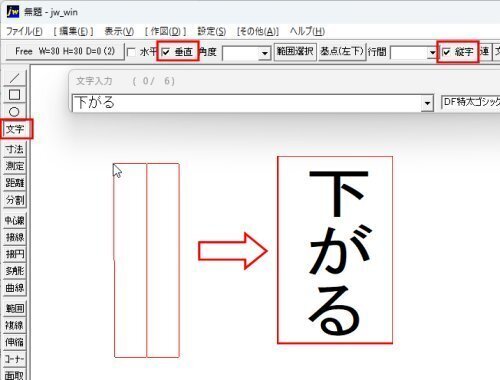Click the 連 button

click(x=485, y=52)
